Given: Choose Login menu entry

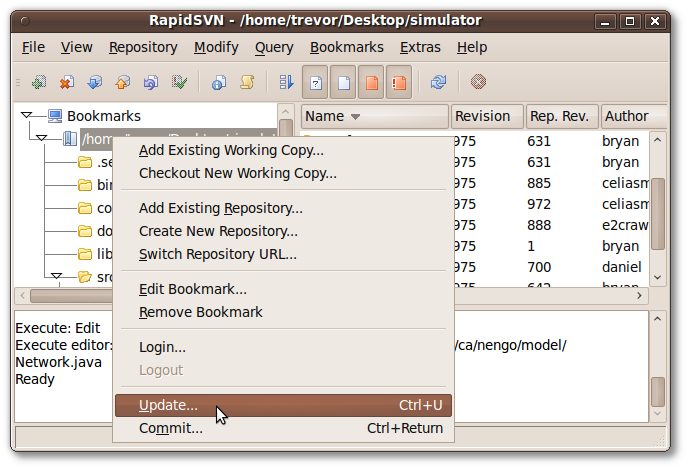Looking at the screenshot, I should pyautogui.click(x=283, y=347).
